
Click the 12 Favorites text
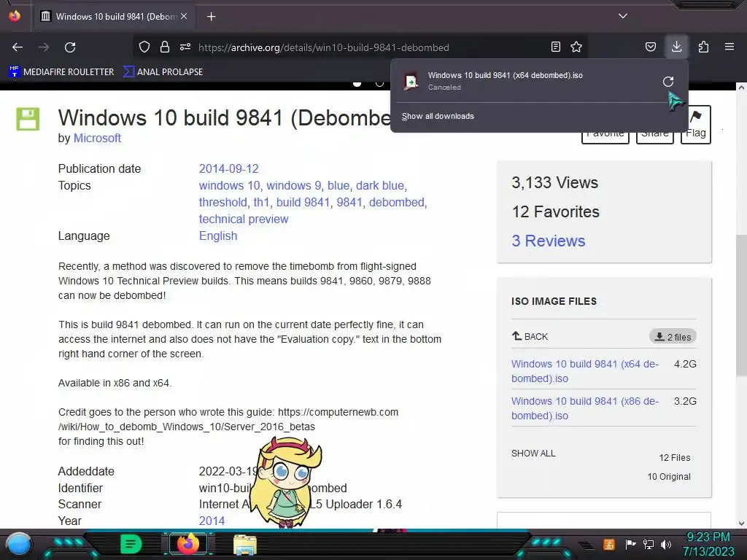pos(555,212)
